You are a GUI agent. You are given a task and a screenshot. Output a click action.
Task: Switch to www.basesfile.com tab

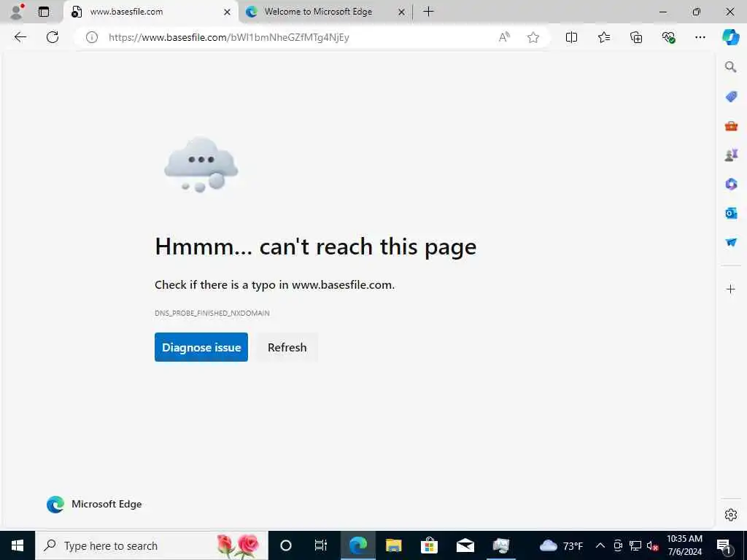[x=150, y=12]
